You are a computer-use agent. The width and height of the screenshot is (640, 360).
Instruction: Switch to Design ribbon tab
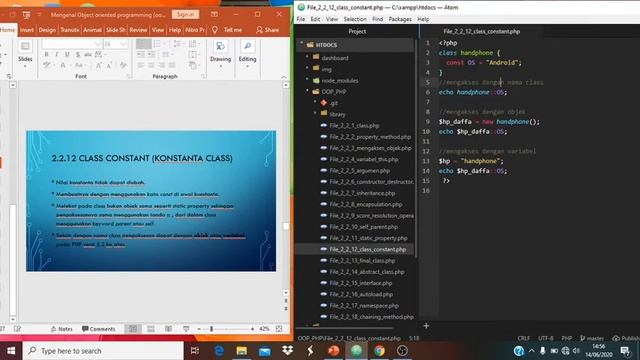pos(47,30)
